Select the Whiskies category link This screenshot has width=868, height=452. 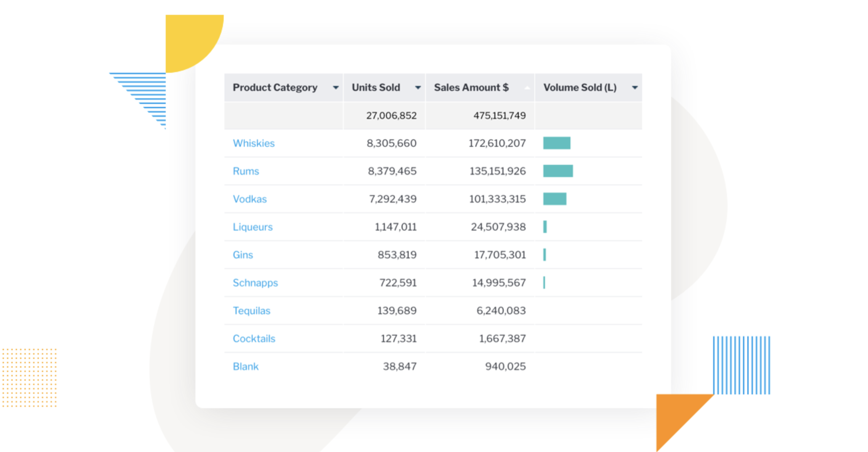point(253,143)
